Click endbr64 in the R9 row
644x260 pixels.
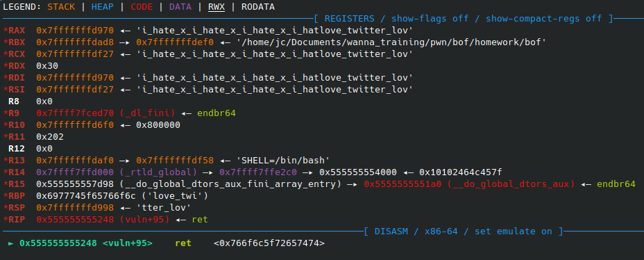(217, 113)
